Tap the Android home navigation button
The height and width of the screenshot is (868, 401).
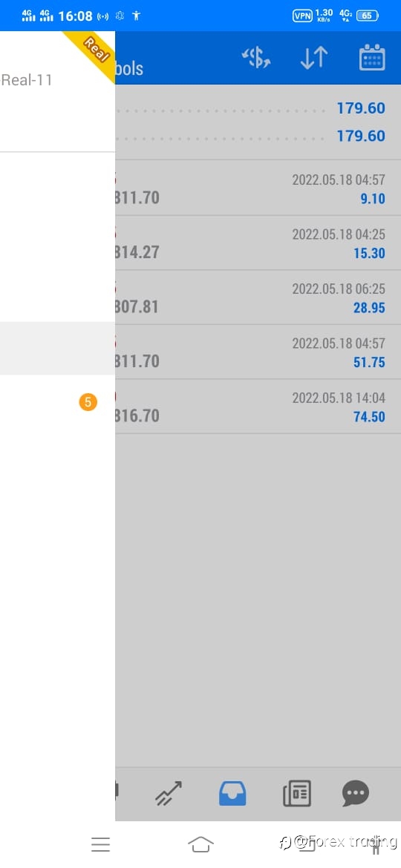(x=200, y=844)
